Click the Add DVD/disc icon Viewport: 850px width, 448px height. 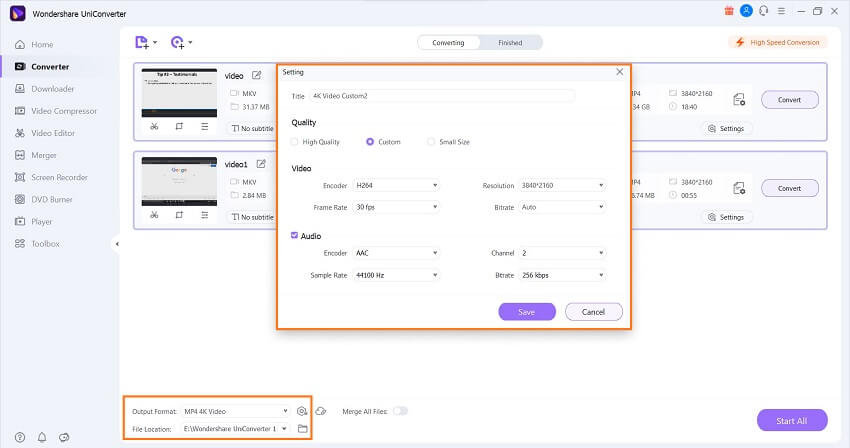(177, 42)
